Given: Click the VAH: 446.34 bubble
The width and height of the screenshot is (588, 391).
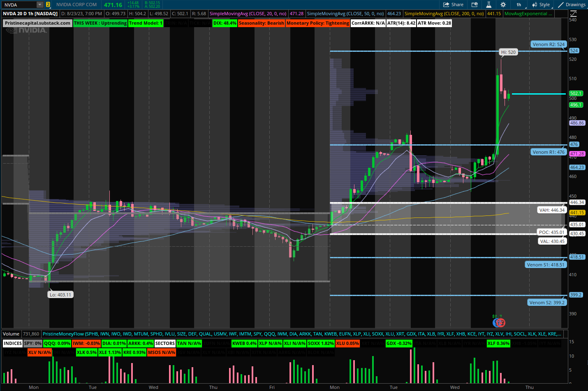Looking at the screenshot, I should click(x=552, y=210).
